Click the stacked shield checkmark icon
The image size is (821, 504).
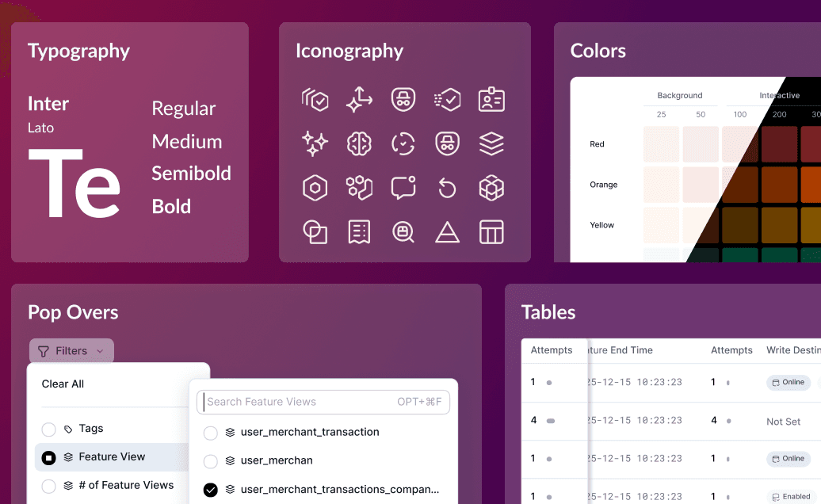point(315,99)
